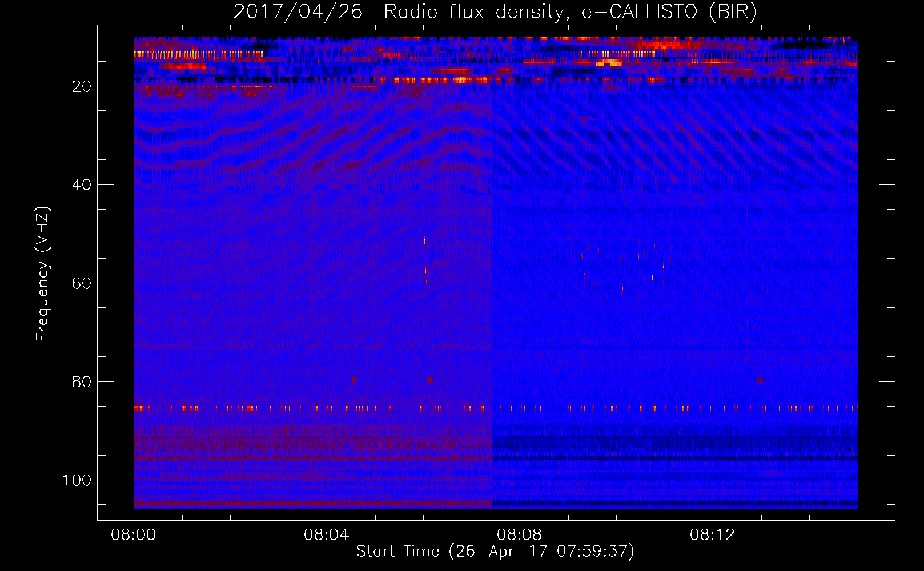Screen dimensions: 924x571
Task: Click the '08:00' time tick label
Action: [x=134, y=535]
